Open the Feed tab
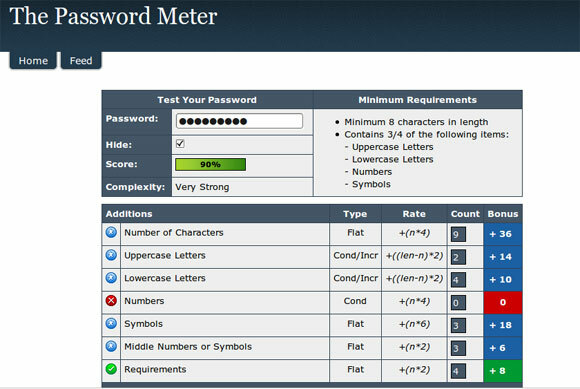 pyautogui.click(x=81, y=60)
